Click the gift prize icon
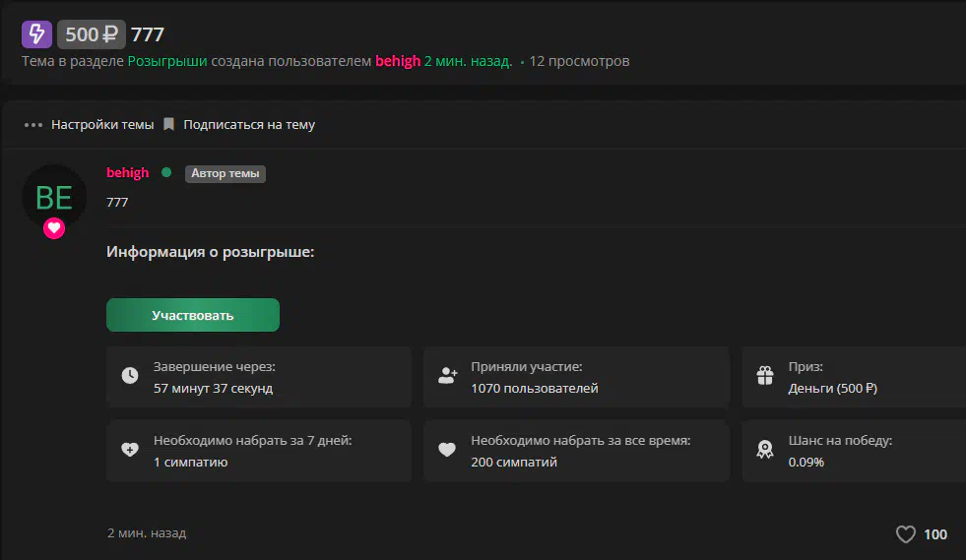This screenshot has width=966, height=560. tap(765, 375)
